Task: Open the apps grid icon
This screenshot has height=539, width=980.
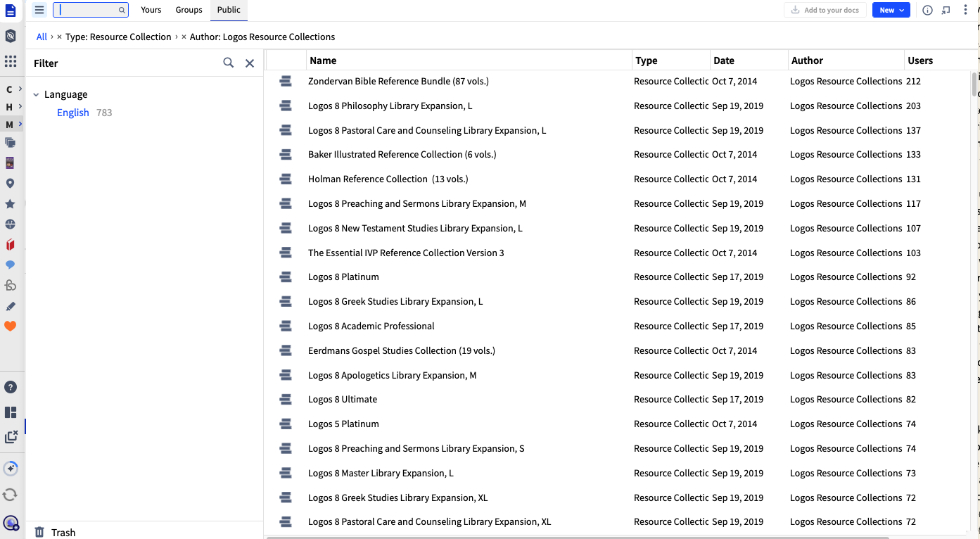Action: 11,62
